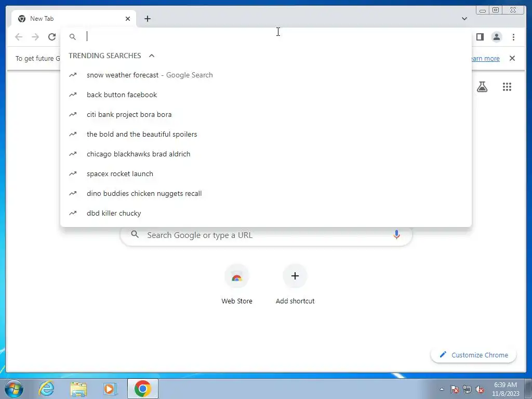Open the taskbar clock showing 6:39 AM
The height and width of the screenshot is (399, 532).
coord(506,389)
